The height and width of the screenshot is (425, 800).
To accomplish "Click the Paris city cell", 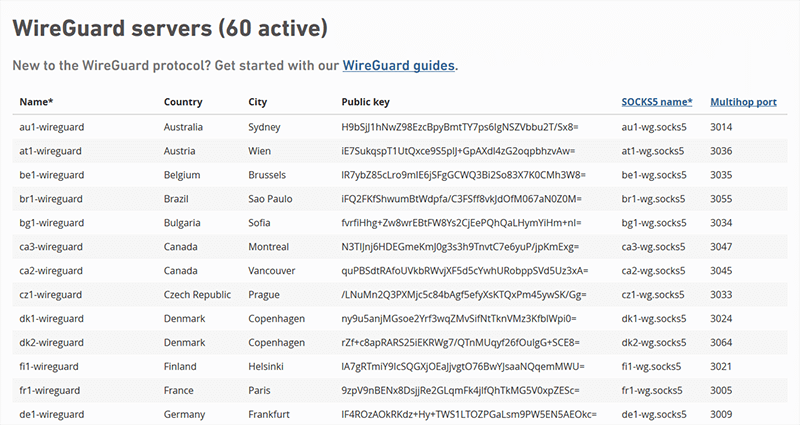I will pos(259,391).
